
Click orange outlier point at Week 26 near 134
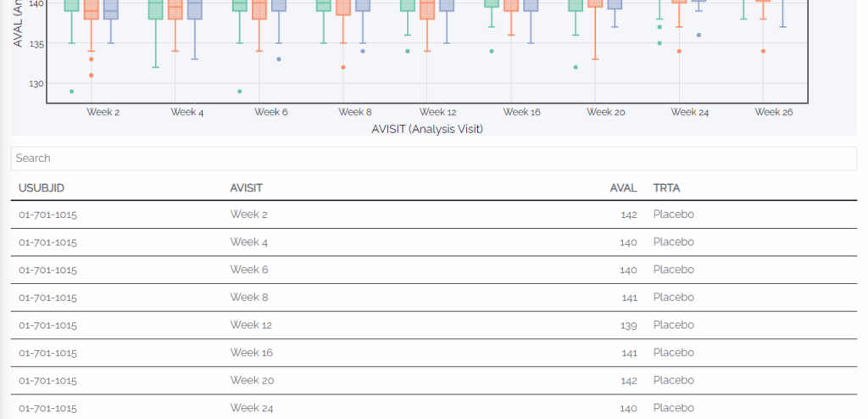point(764,51)
